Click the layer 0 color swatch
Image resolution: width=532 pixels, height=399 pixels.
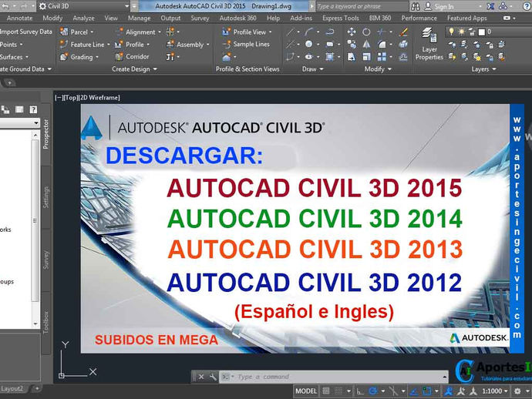481,32
